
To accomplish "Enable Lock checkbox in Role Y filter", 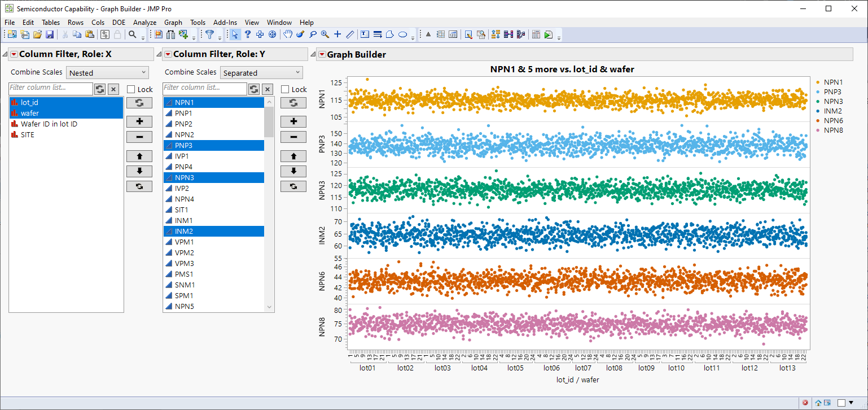I will pos(285,89).
